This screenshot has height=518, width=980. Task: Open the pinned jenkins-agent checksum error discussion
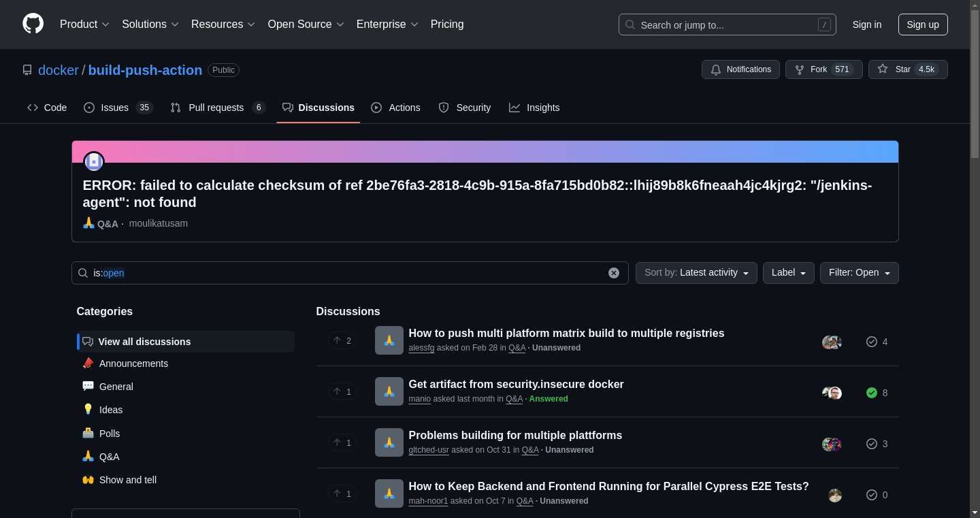click(x=477, y=193)
